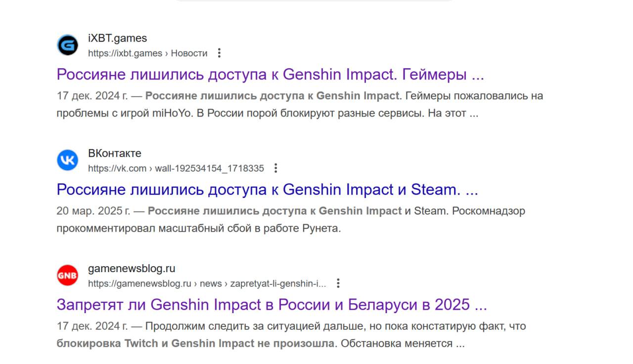Click the https://ixbt.games › Новости breadcrumb
Viewport: 633px width, 364px height.
coord(148,53)
